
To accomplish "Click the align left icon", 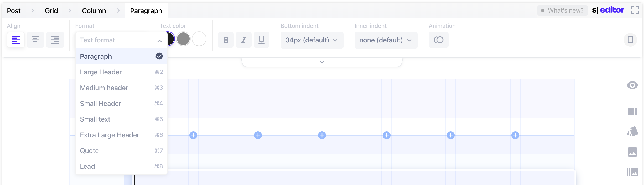I will tap(16, 40).
